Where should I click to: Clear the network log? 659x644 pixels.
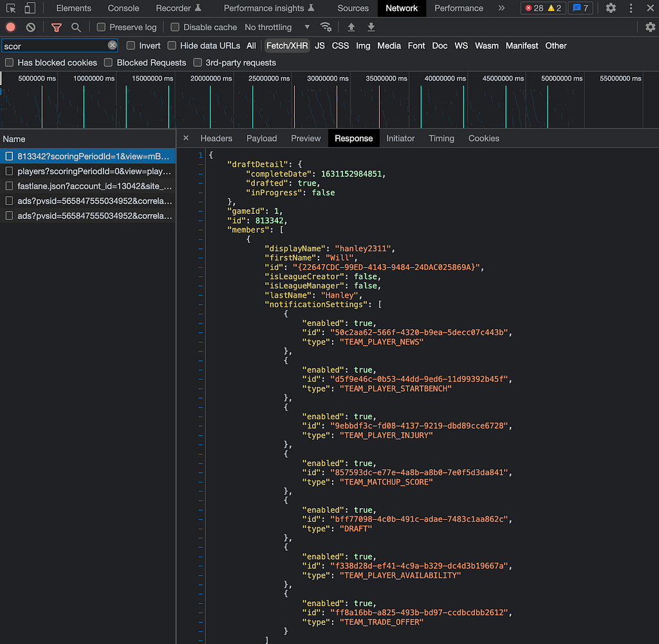coord(31,27)
